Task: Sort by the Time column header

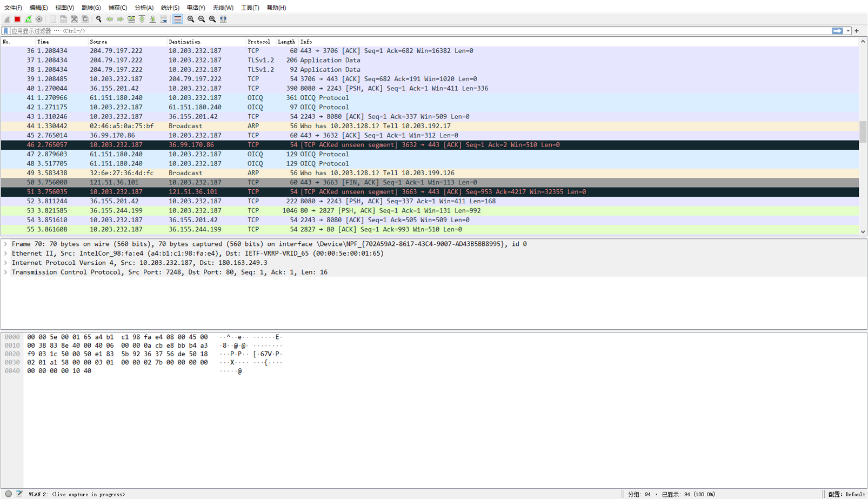Action: tap(61, 42)
